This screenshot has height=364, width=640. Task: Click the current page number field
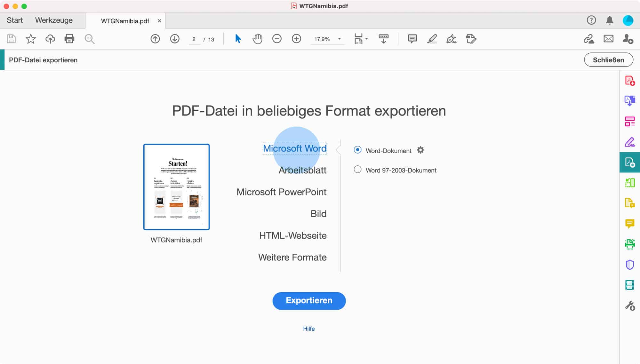194,39
